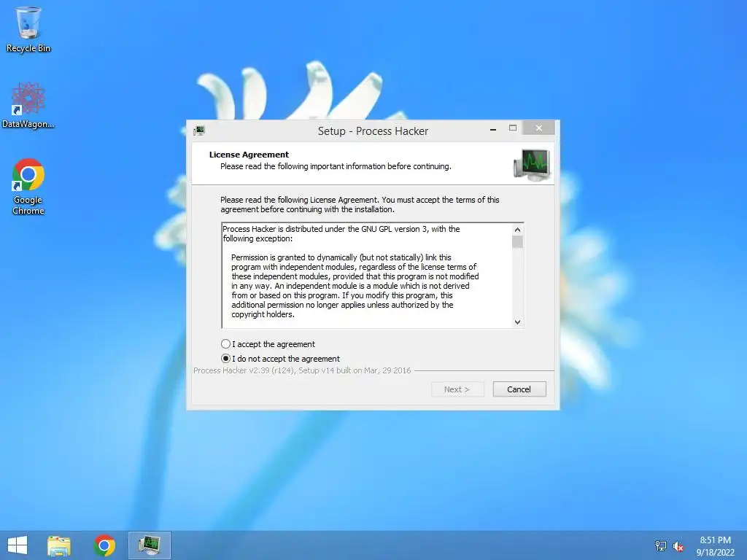This screenshot has height=560, width=747.
Task: Click the Cancel button
Action: [x=519, y=389]
